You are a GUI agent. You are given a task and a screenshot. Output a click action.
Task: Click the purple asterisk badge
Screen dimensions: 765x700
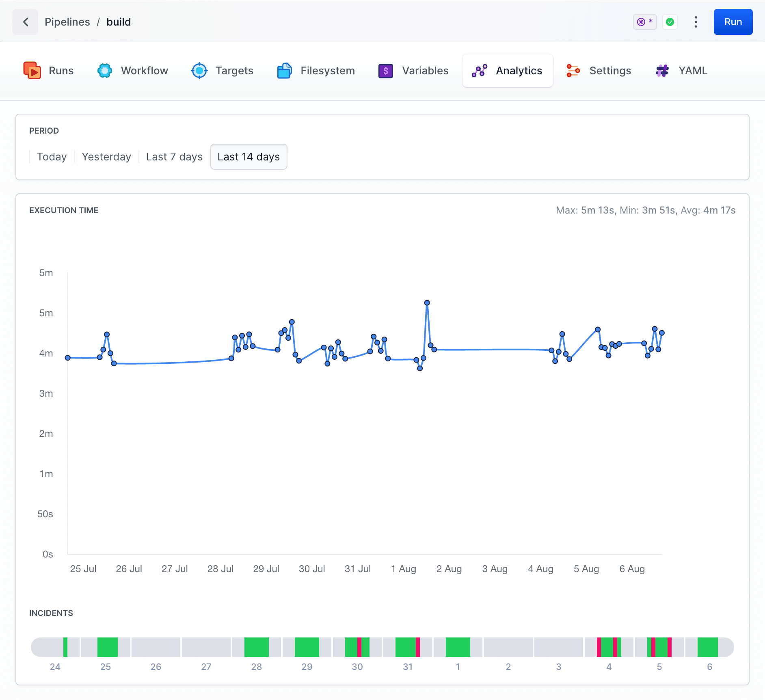(644, 22)
